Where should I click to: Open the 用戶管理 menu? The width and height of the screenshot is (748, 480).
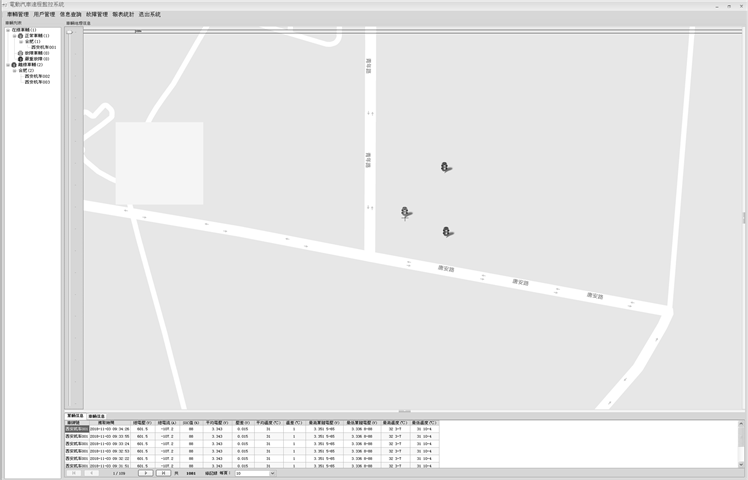[x=44, y=14]
